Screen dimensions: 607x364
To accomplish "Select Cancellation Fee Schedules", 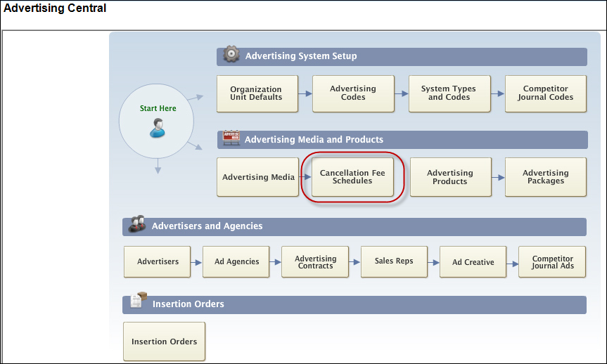I will click(352, 177).
